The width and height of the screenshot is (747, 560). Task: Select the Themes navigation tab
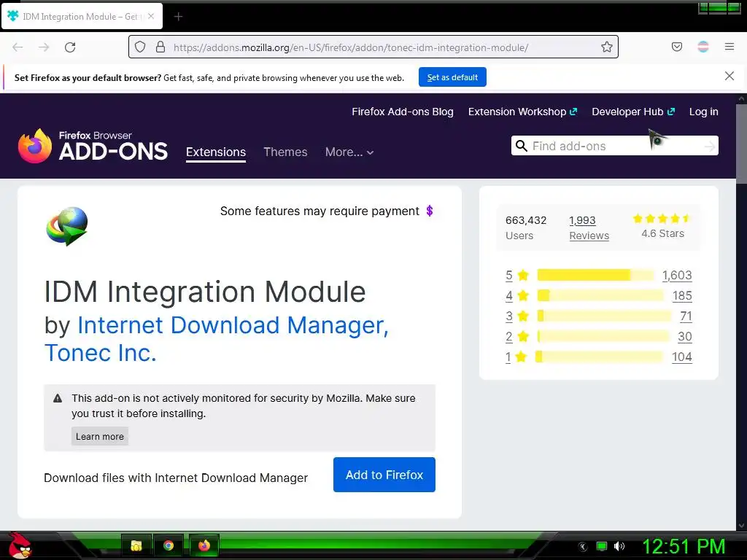point(285,152)
